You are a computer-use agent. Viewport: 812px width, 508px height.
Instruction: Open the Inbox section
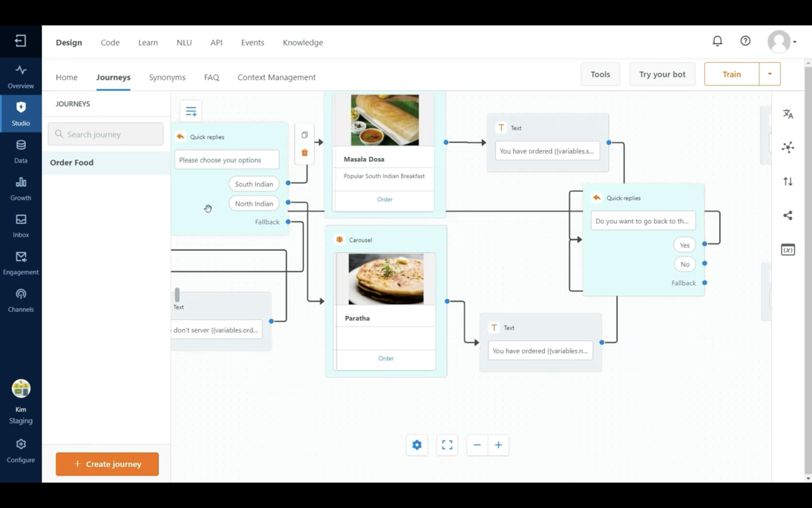coord(21,225)
